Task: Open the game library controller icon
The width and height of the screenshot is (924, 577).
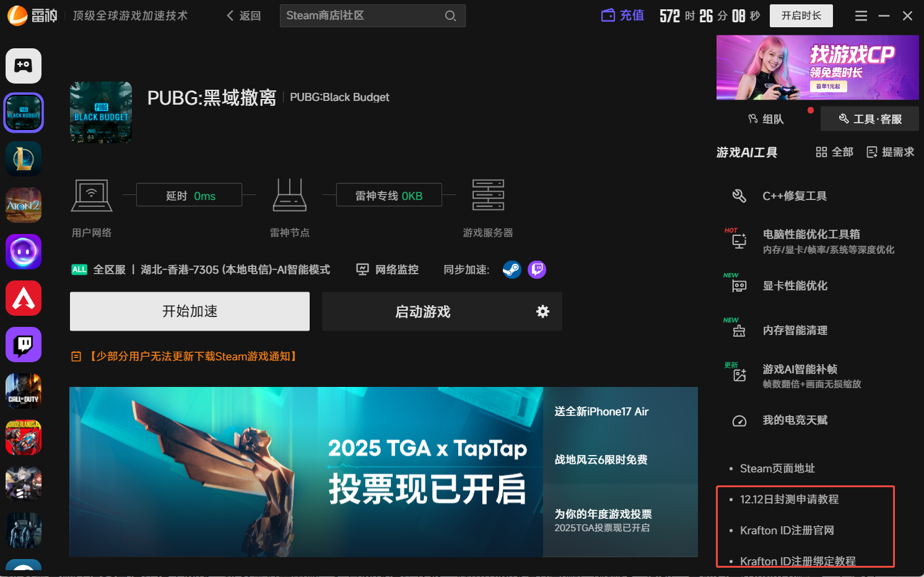Action: [24, 66]
